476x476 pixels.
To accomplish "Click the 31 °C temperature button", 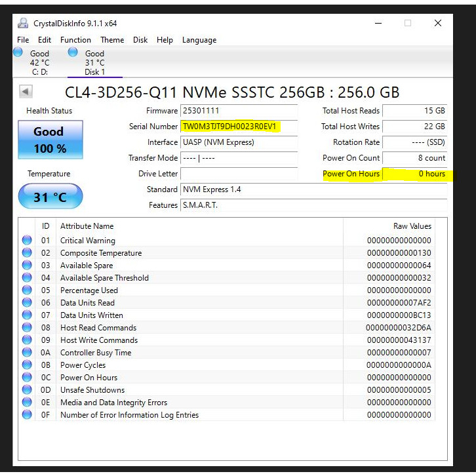I will click(x=50, y=197).
